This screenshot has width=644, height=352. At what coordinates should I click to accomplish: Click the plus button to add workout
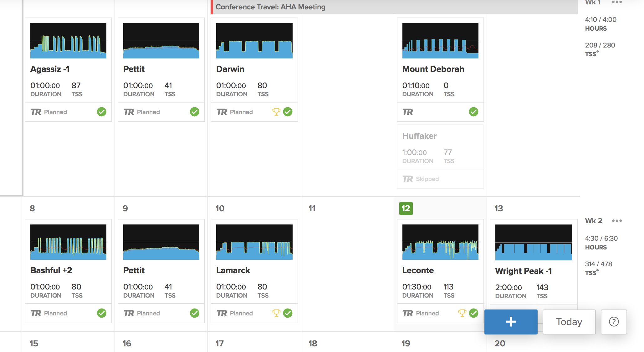511,322
